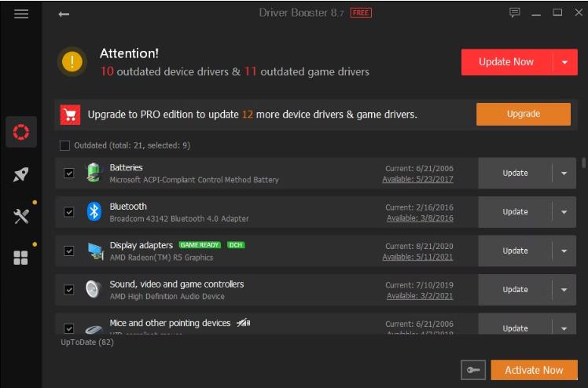Image resolution: width=588 pixels, height=388 pixels.
Task: Select the Scan sidebar icon
Action: 21,132
